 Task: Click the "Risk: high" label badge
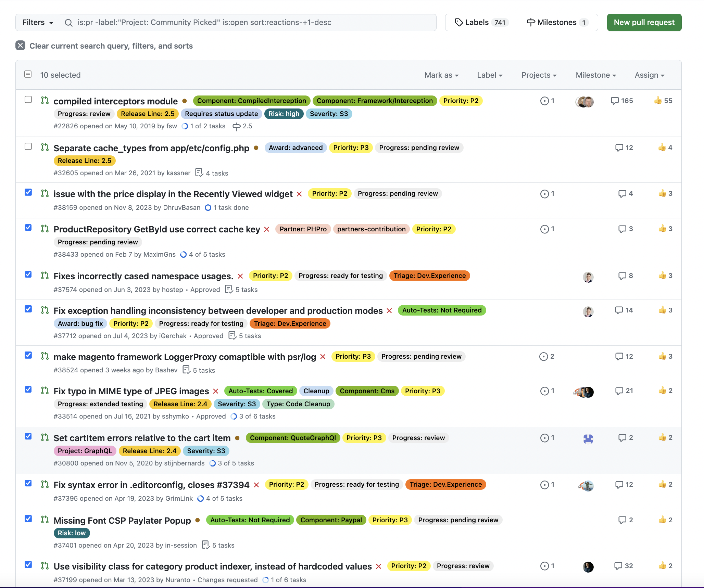click(x=284, y=114)
